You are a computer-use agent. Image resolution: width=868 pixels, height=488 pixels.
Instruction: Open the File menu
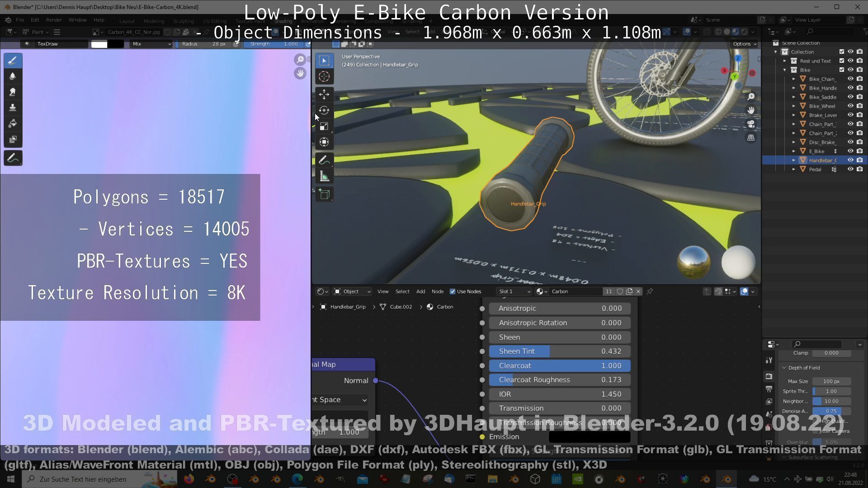[x=20, y=20]
